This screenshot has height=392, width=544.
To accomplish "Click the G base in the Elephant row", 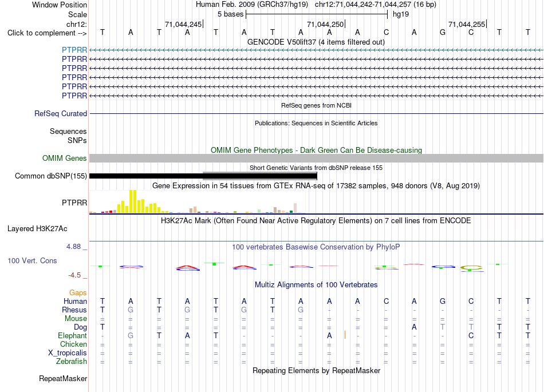I will 131,335.
